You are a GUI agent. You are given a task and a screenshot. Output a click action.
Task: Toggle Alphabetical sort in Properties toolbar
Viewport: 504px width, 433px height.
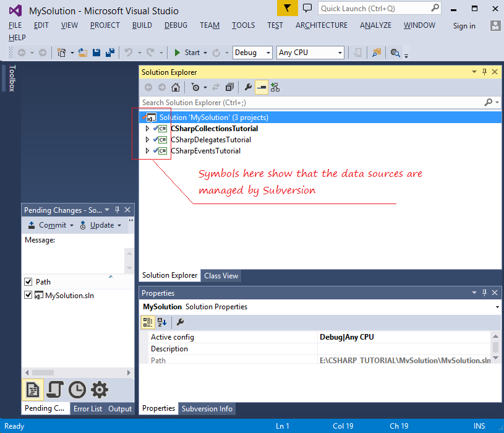coord(162,322)
